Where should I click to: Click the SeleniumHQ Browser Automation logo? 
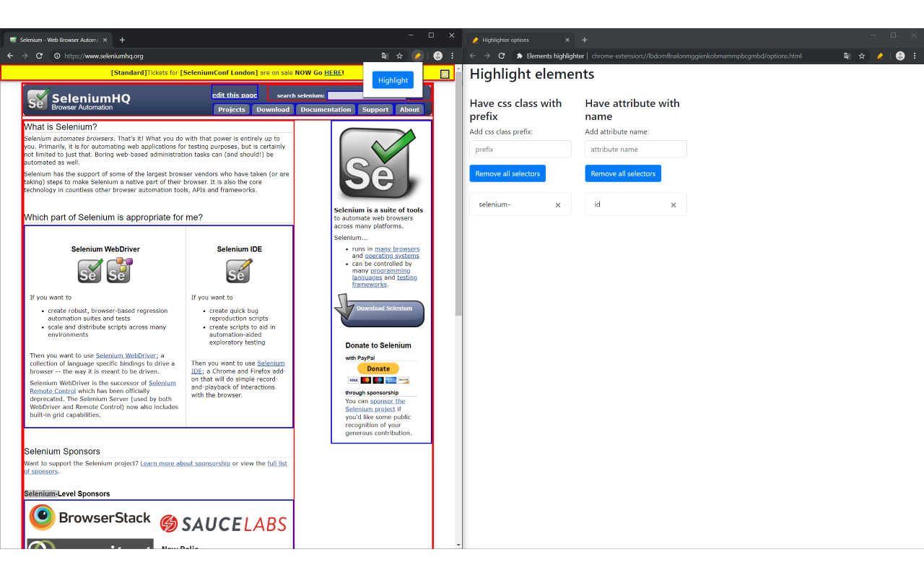pos(79,100)
